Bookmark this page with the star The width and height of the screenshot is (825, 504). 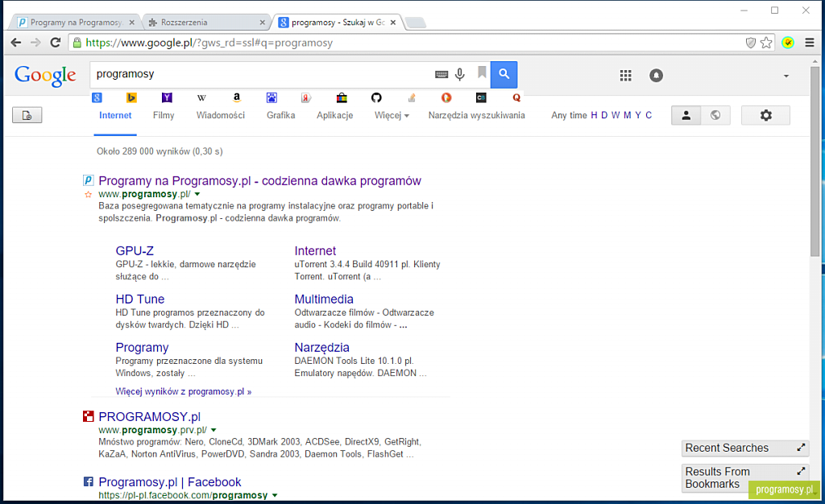767,43
